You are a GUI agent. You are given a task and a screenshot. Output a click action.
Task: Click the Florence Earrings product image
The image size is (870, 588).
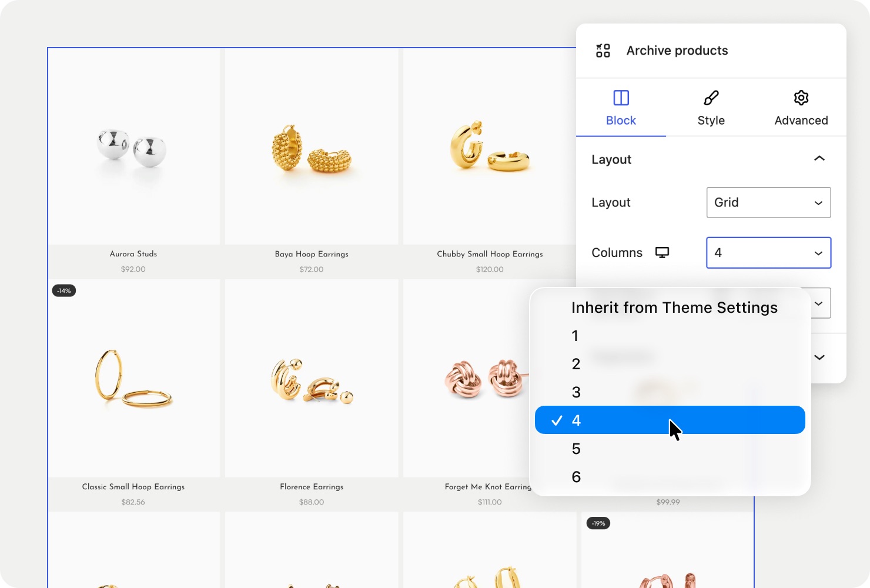[312, 379]
